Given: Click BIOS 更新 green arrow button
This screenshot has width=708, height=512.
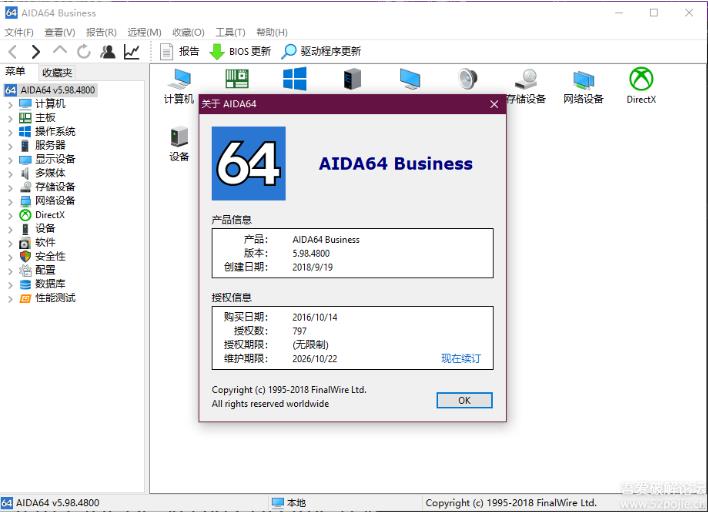Looking at the screenshot, I should coord(240,51).
